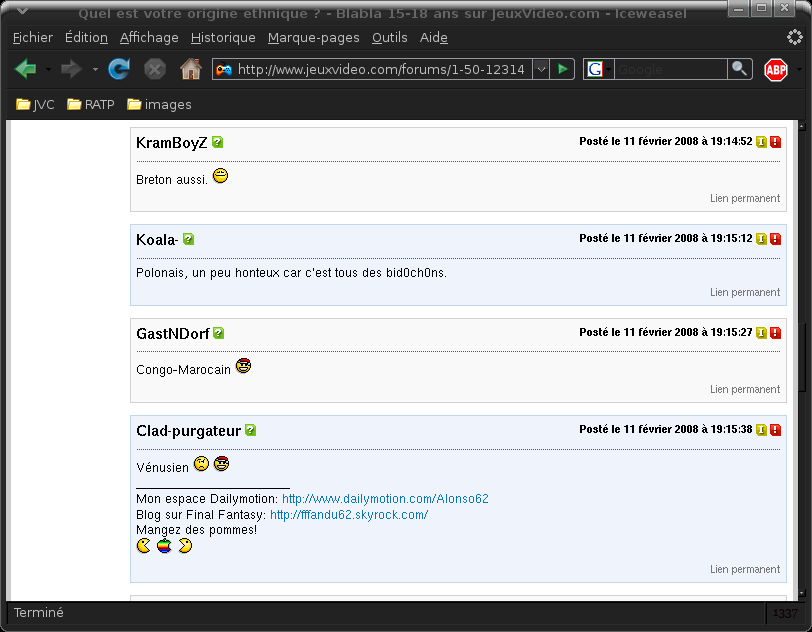Click yellow info icon on 19:15:12 post
The width and height of the screenshot is (812, 632).
click(761, 239)
